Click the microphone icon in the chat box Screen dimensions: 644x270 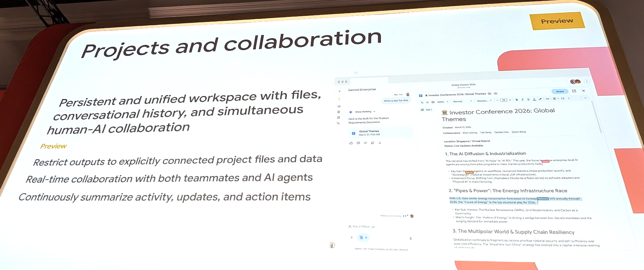410,238
